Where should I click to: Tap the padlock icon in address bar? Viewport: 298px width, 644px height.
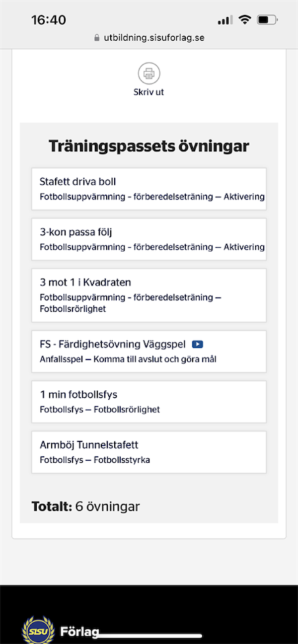[97, 38]
